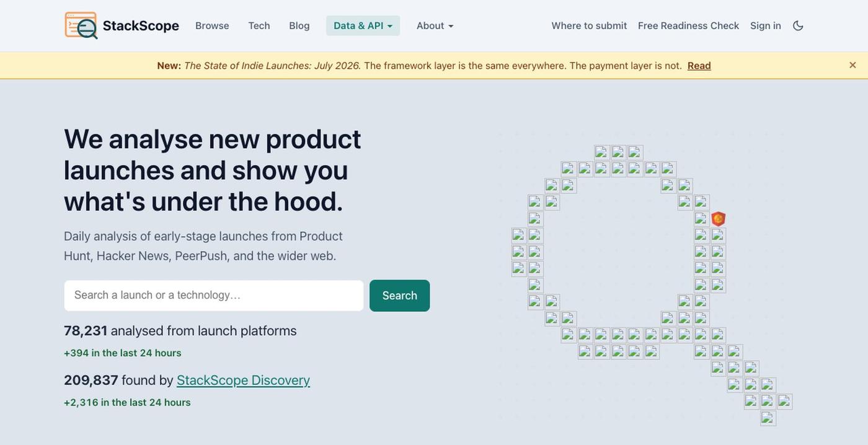Expand the About dropdown menu

pyautogui.click(x=435, y=25)
